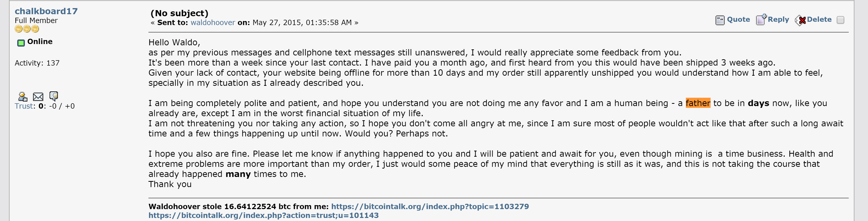Image resolution: width=868 pixels, height=221 pixels.
Task: Tick the message selection checkbox beside Delete
Action: [x=841, y=20]
